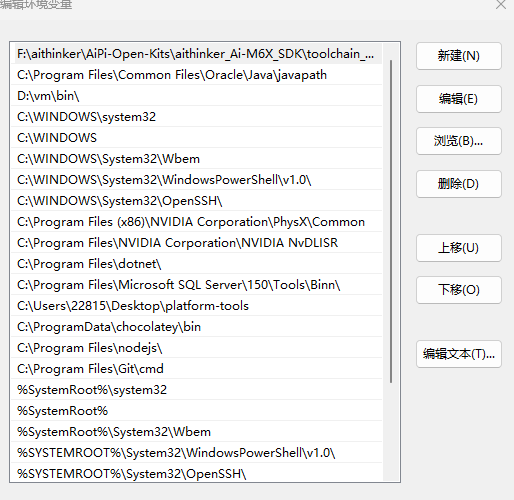Select the F:\aithinker toolchain path entry
Viewport: 514px width, 500px height.
tap(197, 54)
